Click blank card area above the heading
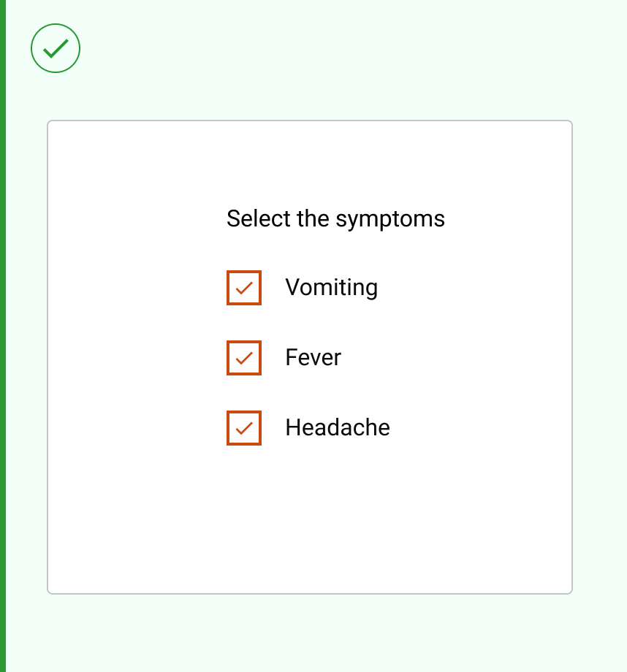 (310, 164)
